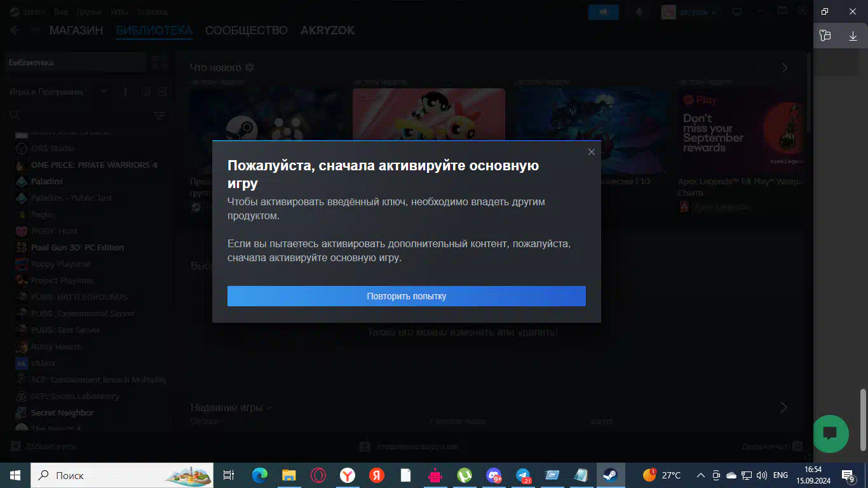Screen dimensions: 868x488
Task: Switch to the БИБЛИОТЕКА tab
Action: [x=154, y=30]
